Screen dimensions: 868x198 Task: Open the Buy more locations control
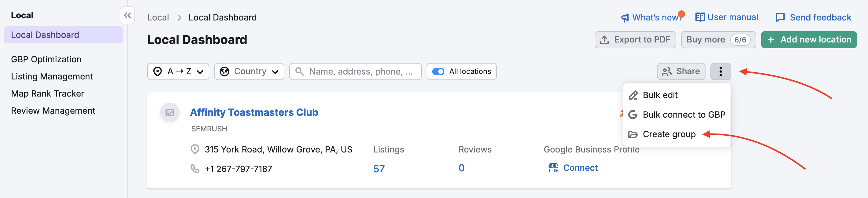point(718,39)
